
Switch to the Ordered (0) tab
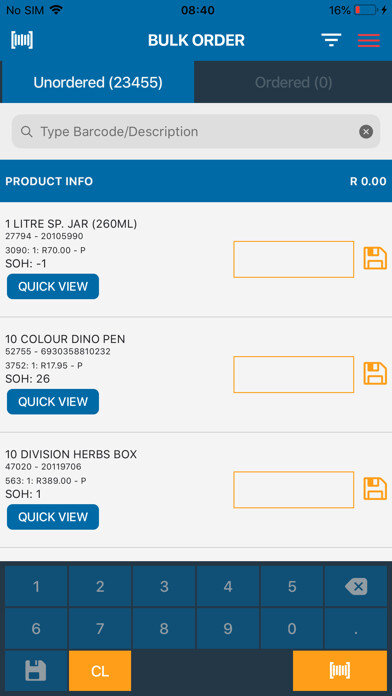293,82
